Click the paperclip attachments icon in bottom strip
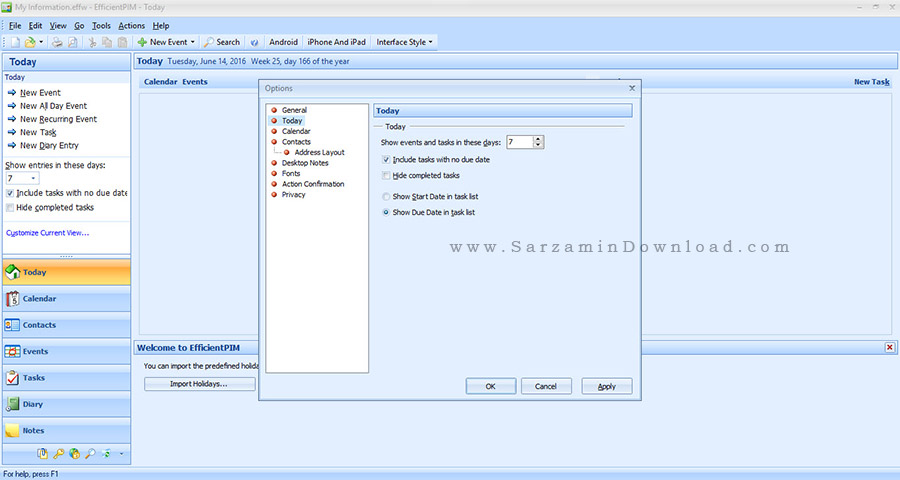 42,454
